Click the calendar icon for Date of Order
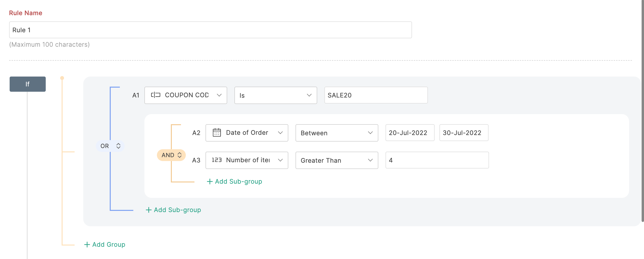The width and height of the screenshot is (644, 259). [217, 132]
